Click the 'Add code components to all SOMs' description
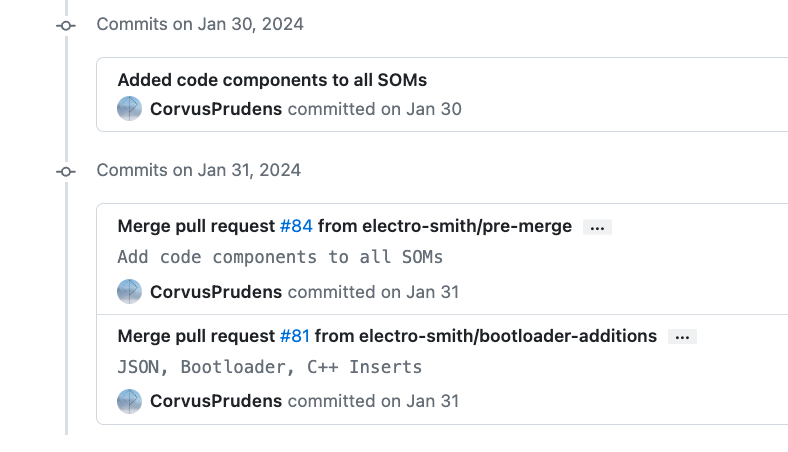 coord(280,257)
